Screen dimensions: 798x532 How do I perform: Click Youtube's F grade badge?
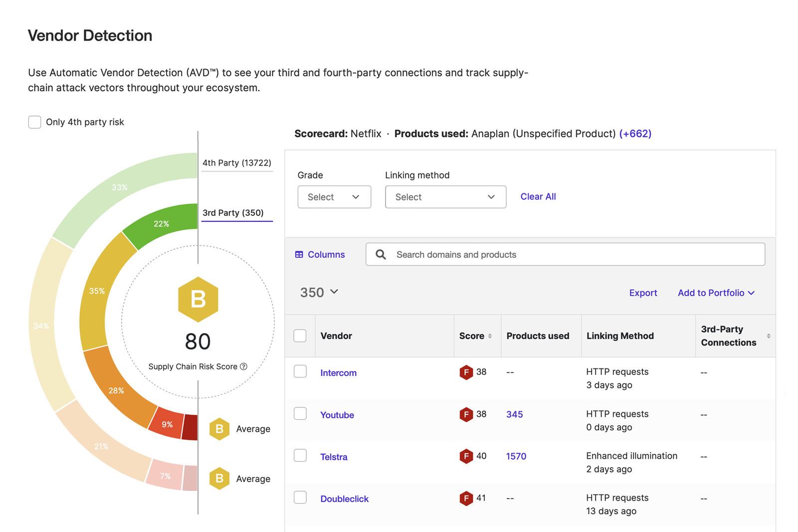(466, 414)
